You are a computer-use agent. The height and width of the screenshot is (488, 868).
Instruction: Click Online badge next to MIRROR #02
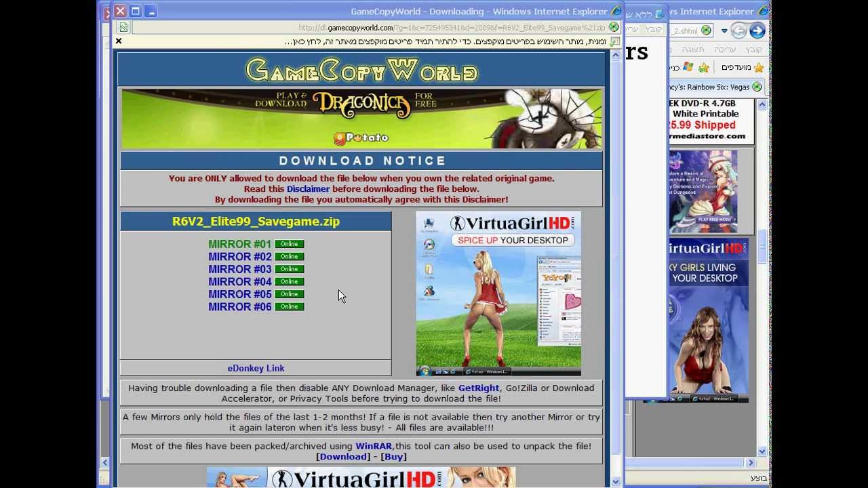(x=289, y=257)
